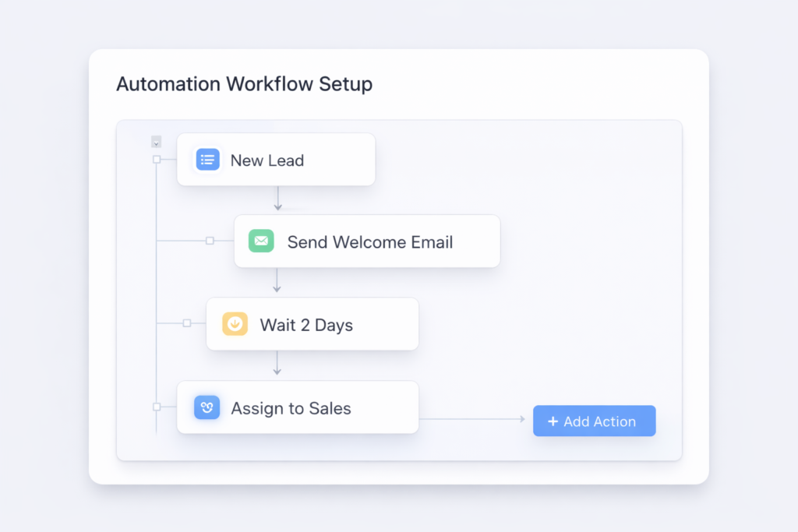Click the Add Action button
Image resolution: width=798 pixels, height=532 pixels.
pos(594,421)
